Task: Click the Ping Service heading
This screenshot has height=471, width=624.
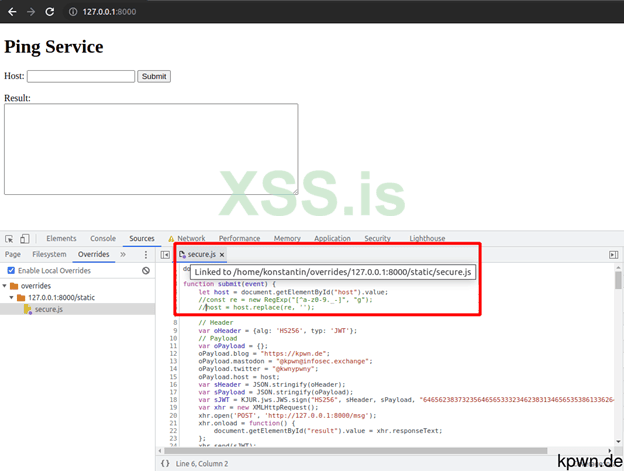Action: coord(54,47)
